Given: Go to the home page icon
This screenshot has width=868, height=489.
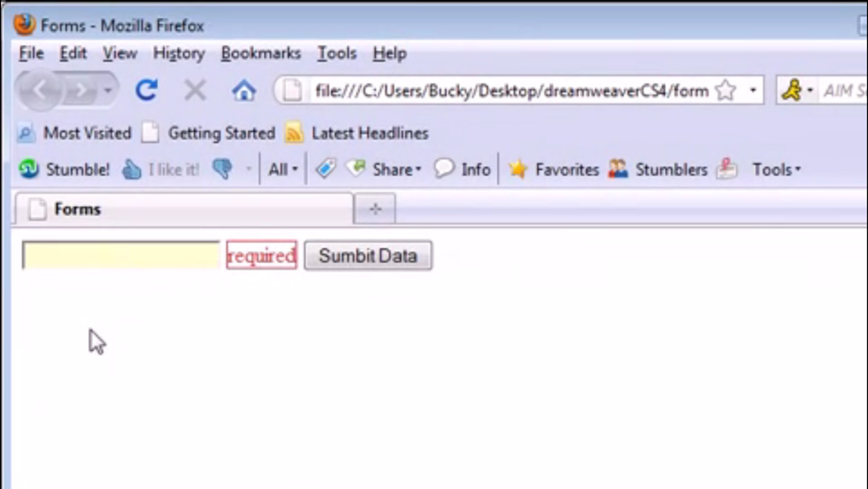Looking at the screenshot, I should point(244,89).
